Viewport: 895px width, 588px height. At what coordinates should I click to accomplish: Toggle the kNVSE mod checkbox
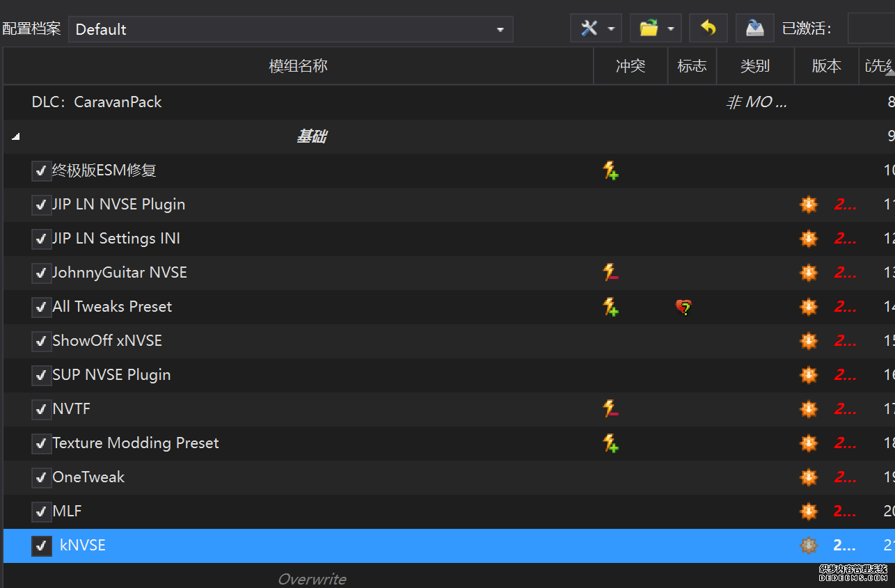pos(41,546)
